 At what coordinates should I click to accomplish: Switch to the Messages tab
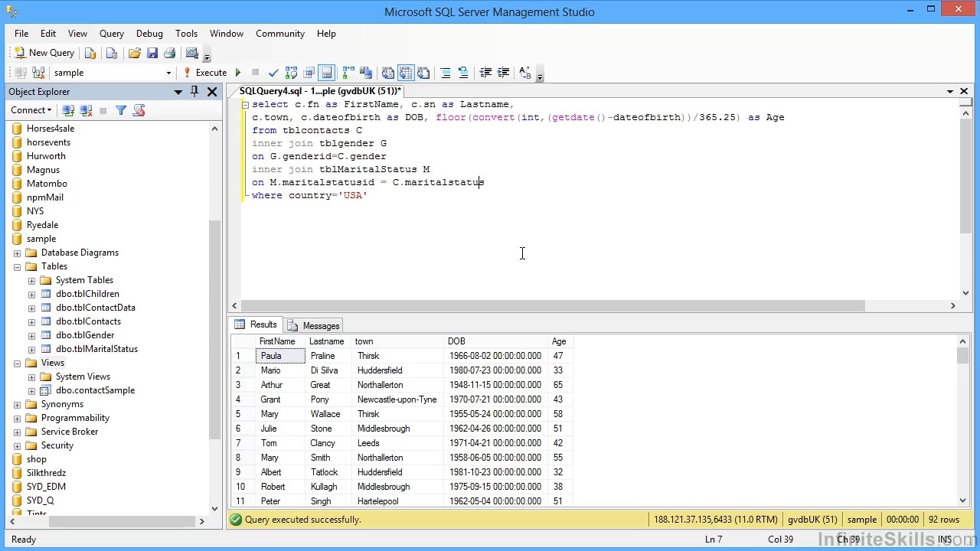point(313,325)
